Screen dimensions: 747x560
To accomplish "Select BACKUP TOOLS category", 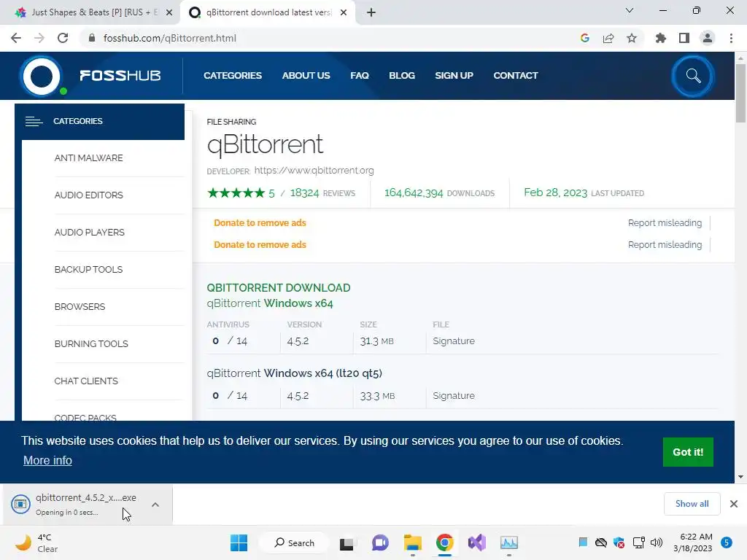I will (x=88, y=269).
